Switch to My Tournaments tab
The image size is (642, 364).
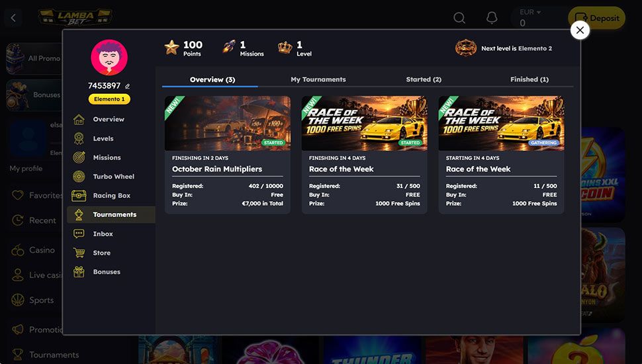click(x=318, y=79)
